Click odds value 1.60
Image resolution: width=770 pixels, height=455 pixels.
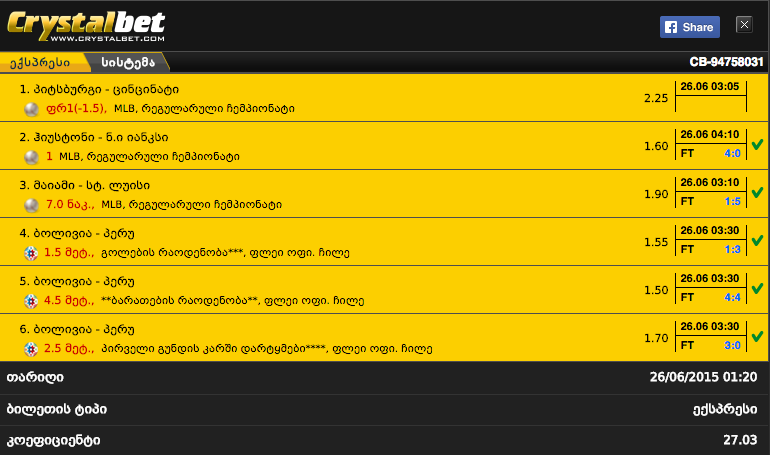656,146
